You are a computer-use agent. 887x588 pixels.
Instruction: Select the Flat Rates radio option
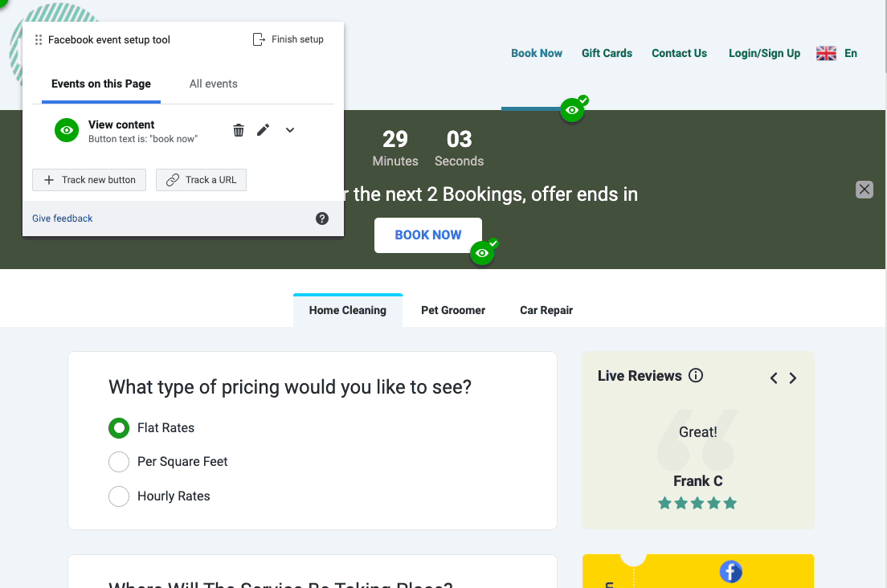(x=119, y=428)
